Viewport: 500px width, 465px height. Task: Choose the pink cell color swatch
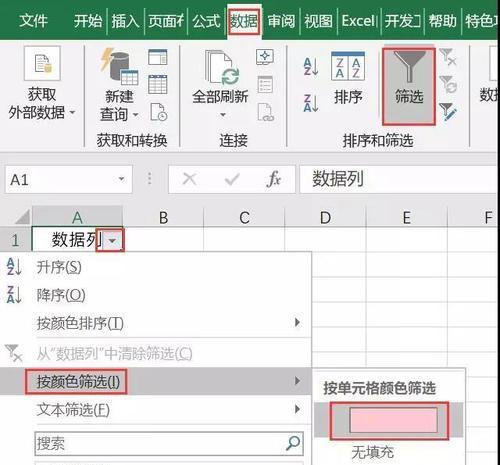393,420
